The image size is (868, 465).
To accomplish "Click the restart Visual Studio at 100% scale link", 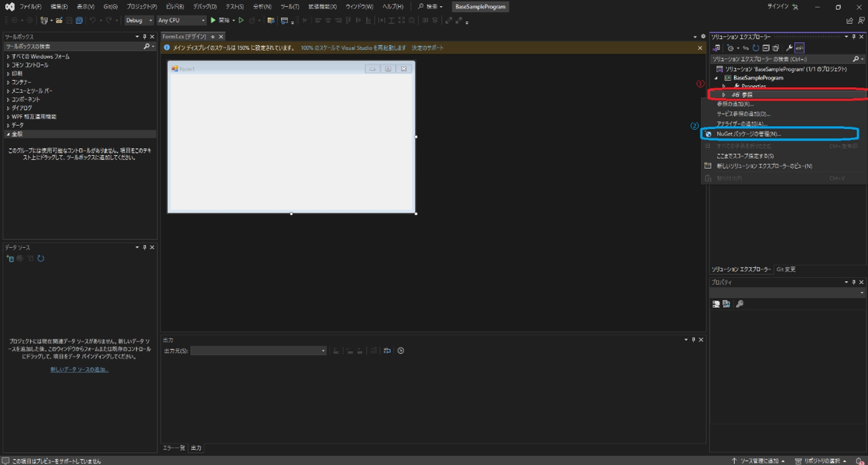I will point(353,48).
